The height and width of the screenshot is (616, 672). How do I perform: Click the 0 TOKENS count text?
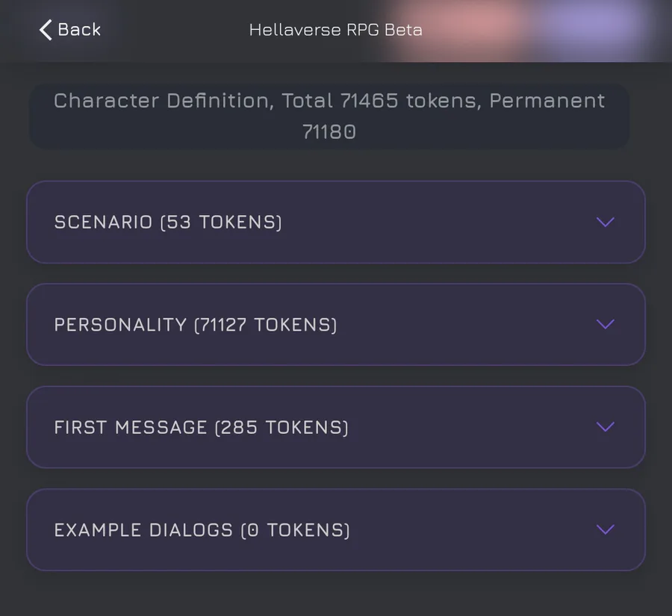(x=295, y=530)
